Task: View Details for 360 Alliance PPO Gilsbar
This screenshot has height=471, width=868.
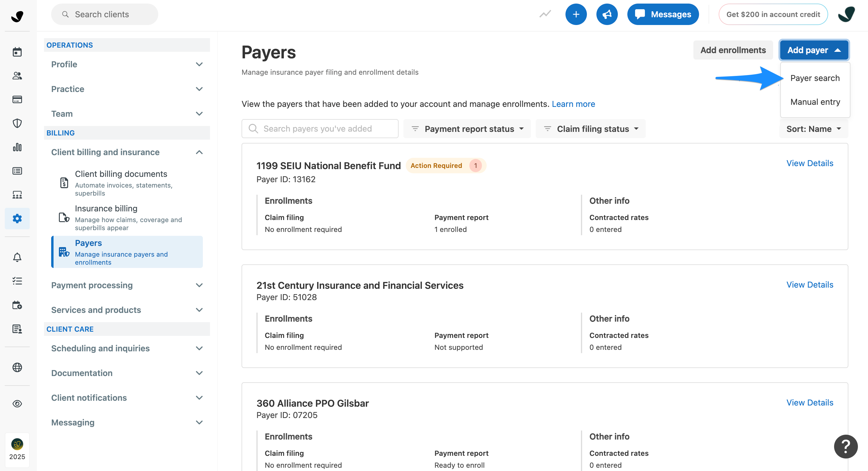Action: pyautogui.click(x=810, y=403)
